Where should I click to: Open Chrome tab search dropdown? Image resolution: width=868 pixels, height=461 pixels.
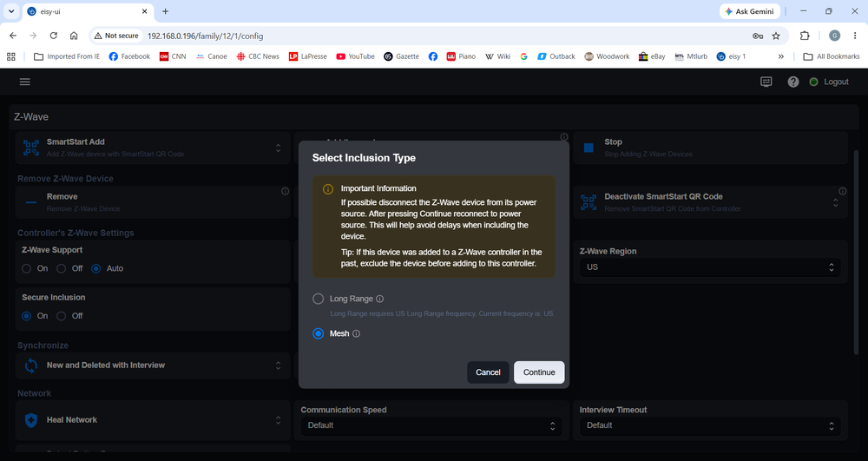10,11
